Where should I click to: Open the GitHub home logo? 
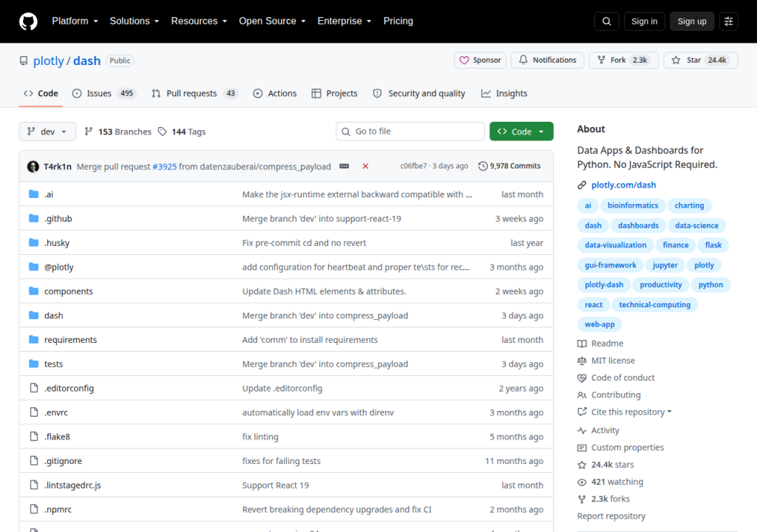pos(28,21)
